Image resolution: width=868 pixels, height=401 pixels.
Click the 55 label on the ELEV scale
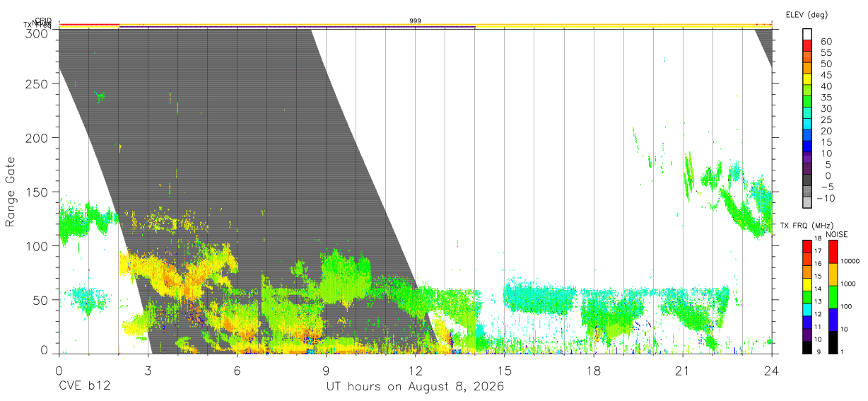[826, 53]
